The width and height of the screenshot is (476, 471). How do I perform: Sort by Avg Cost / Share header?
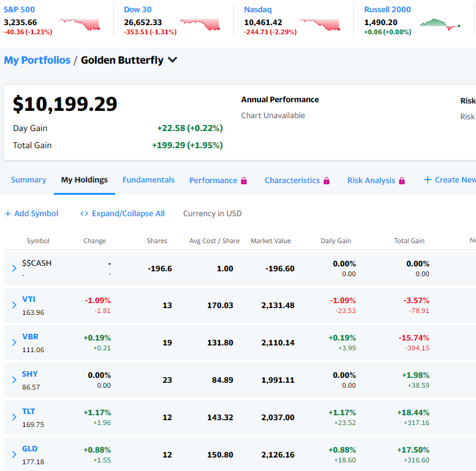(x=214, y=241)
